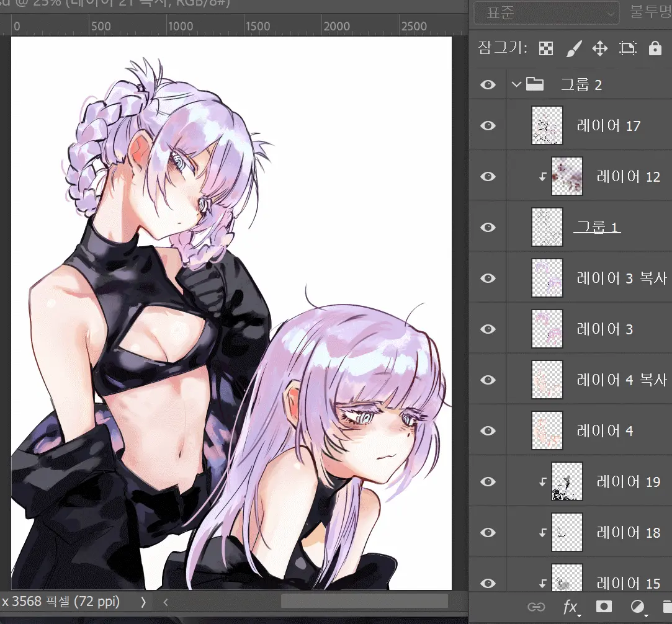Hide 레이어 4 using its eye icon
Screen dimensions: 672x624
(488, 430)
